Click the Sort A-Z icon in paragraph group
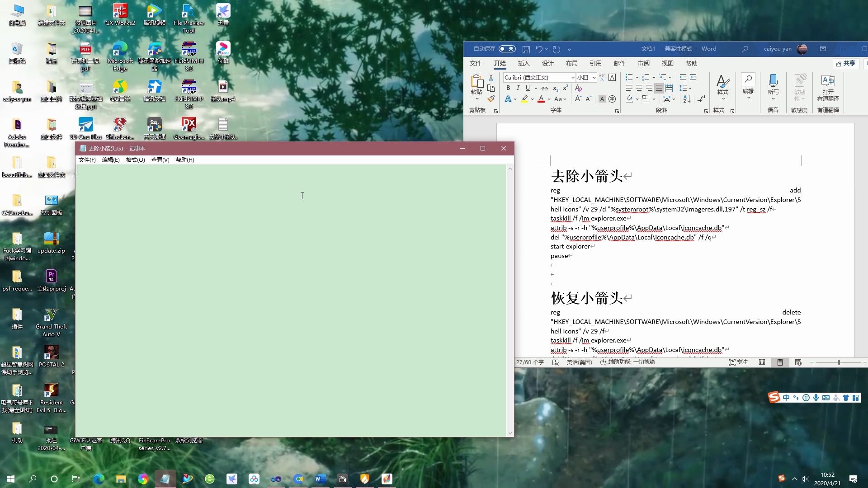 pyautogui.click(x=687, y=99)
